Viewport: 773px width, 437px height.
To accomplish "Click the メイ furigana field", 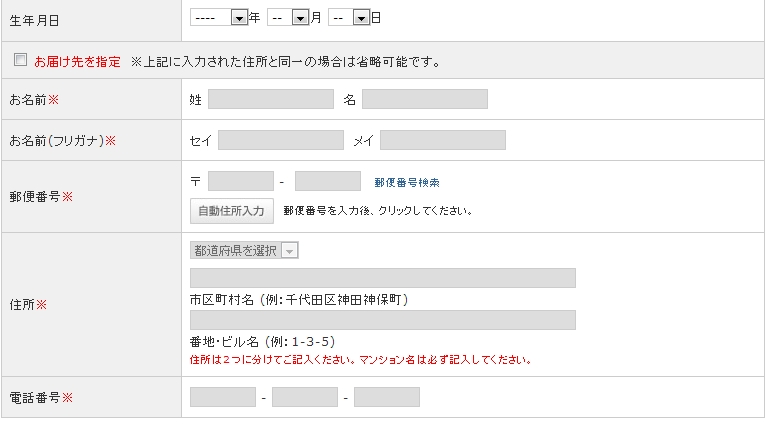I will click(x=442, y=140).
